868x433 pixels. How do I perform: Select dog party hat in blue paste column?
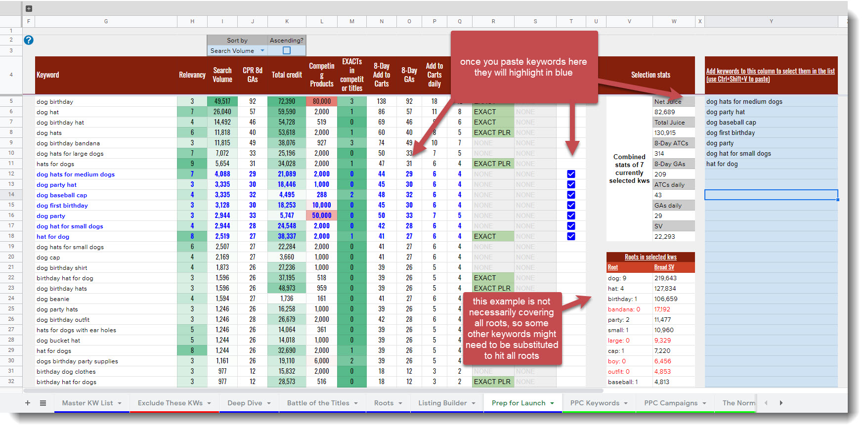[771, 112]
